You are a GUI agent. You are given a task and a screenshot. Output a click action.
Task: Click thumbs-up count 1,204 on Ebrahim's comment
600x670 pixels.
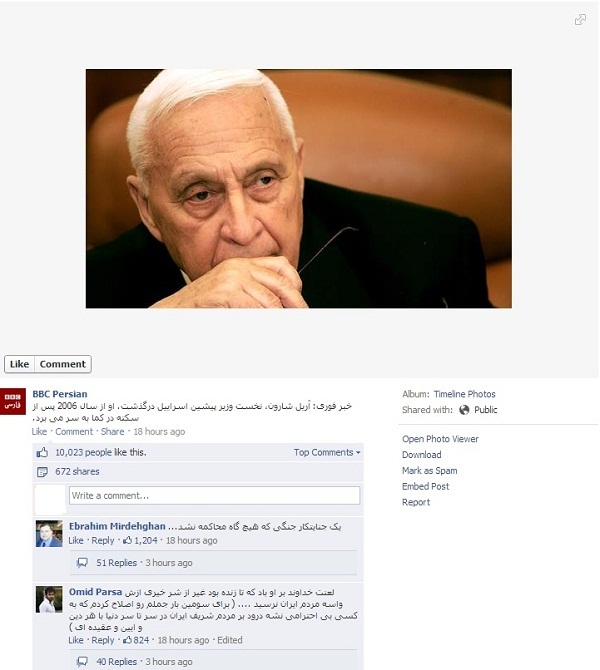click(140, 541)
